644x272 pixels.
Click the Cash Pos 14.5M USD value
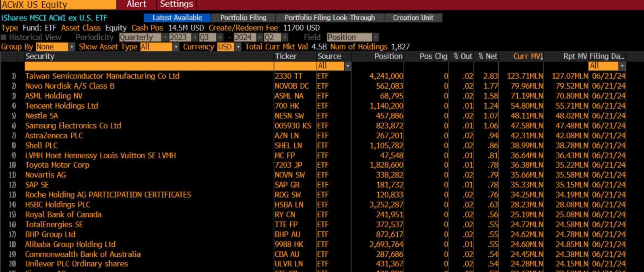pos(186,28)
